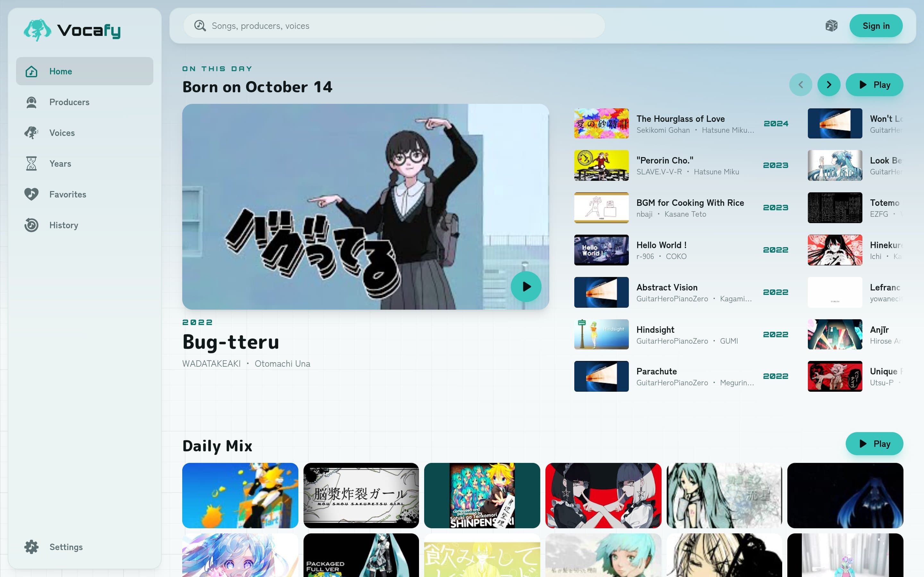Viewport: 924px width, 577px height.
Task: Open The Hourglass of Love song
Action: coord(681,124)
